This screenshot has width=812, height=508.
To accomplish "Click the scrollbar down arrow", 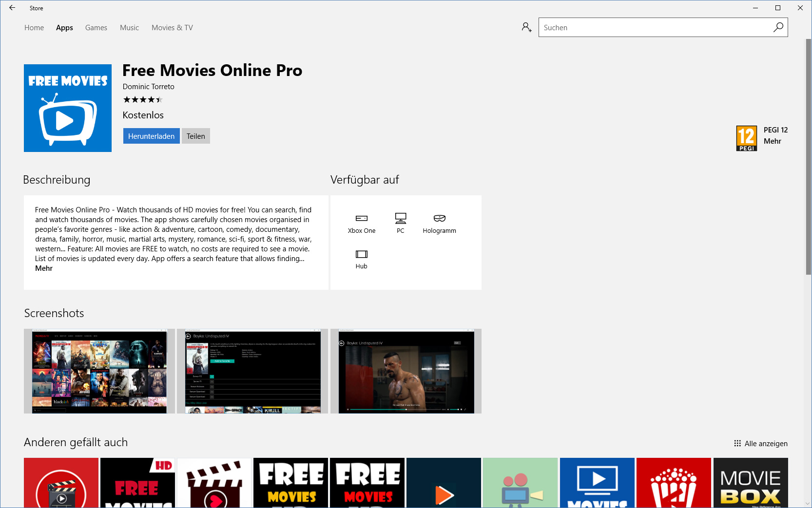I will click(x=808, y=503).
